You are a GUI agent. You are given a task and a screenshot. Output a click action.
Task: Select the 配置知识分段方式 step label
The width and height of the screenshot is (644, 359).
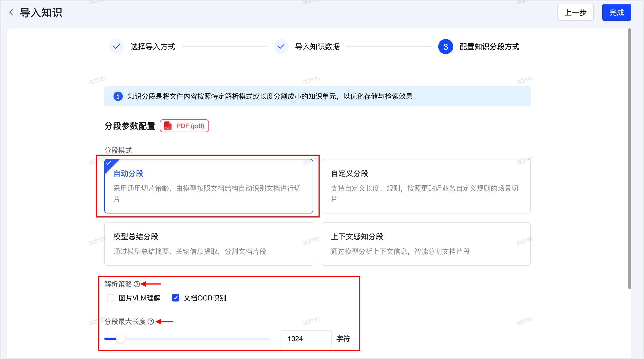(x=489, y=47)
